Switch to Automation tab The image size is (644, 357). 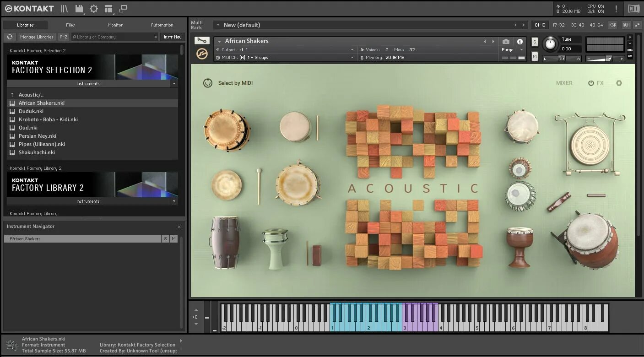(x=162, y=25)
